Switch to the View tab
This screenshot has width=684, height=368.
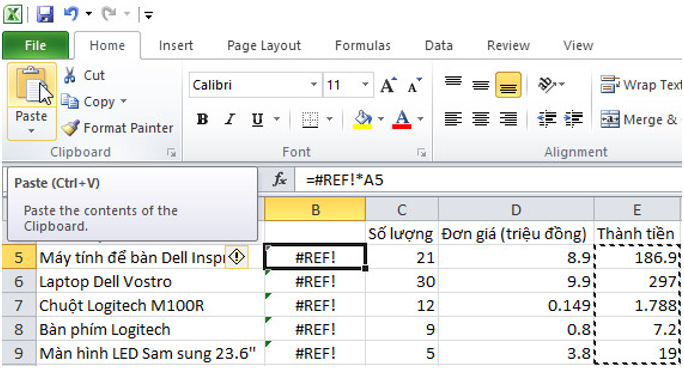(578, 45)
